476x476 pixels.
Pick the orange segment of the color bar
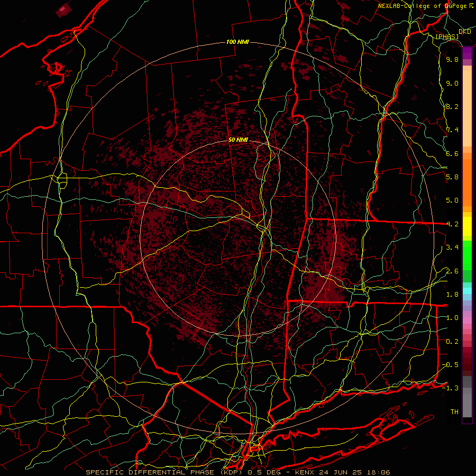pyautogui.click(x=467, y=182)
